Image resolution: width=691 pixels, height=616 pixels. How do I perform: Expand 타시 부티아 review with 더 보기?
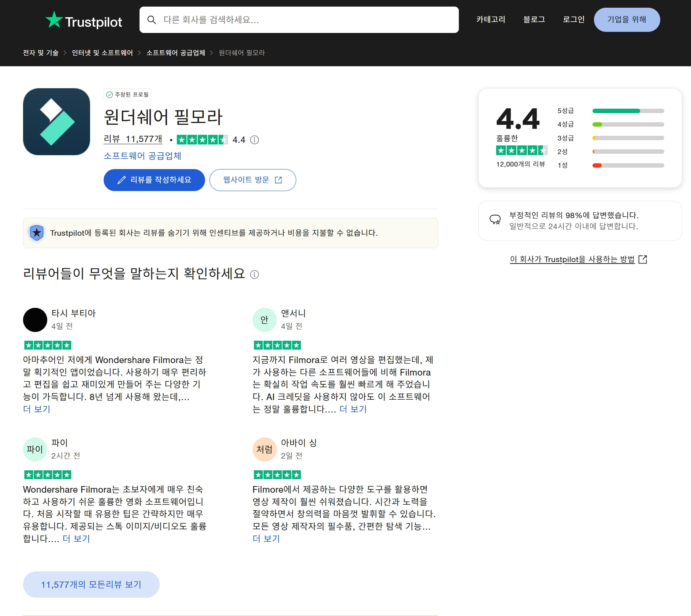[37, 409]
